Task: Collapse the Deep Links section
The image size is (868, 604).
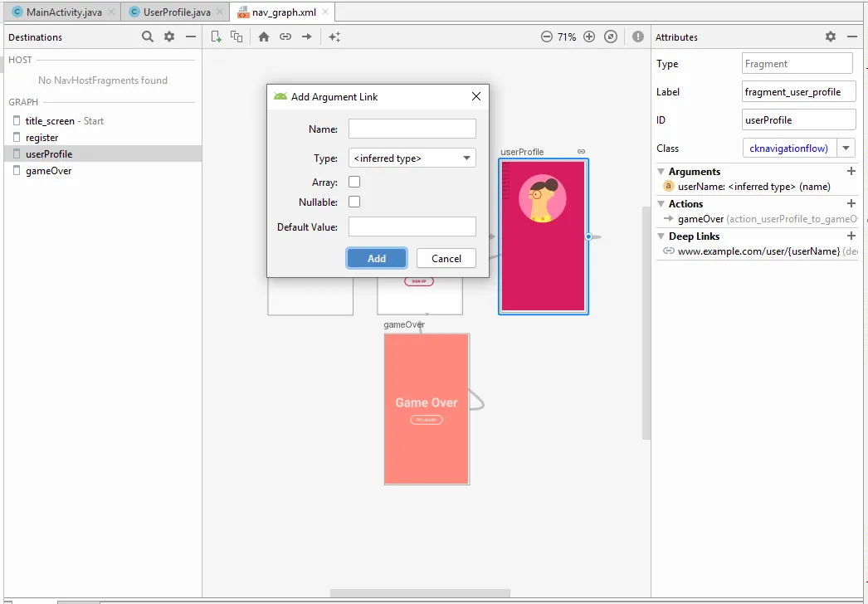Action: tap(660, 236)
